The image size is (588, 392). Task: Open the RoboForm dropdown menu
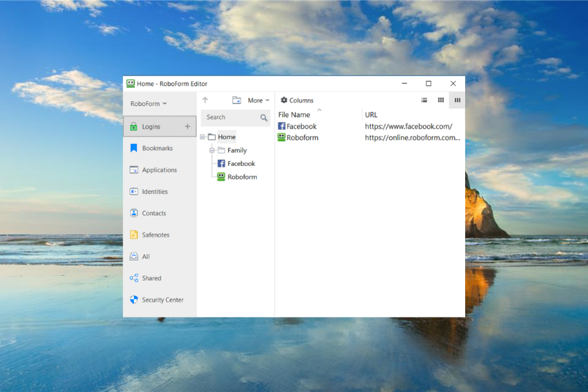[148, 103]
